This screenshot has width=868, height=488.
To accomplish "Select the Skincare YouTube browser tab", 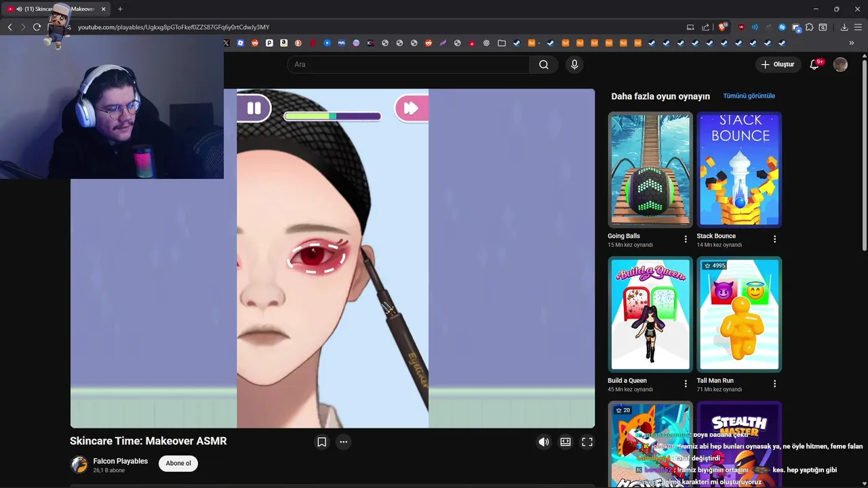I will point(56,9).
